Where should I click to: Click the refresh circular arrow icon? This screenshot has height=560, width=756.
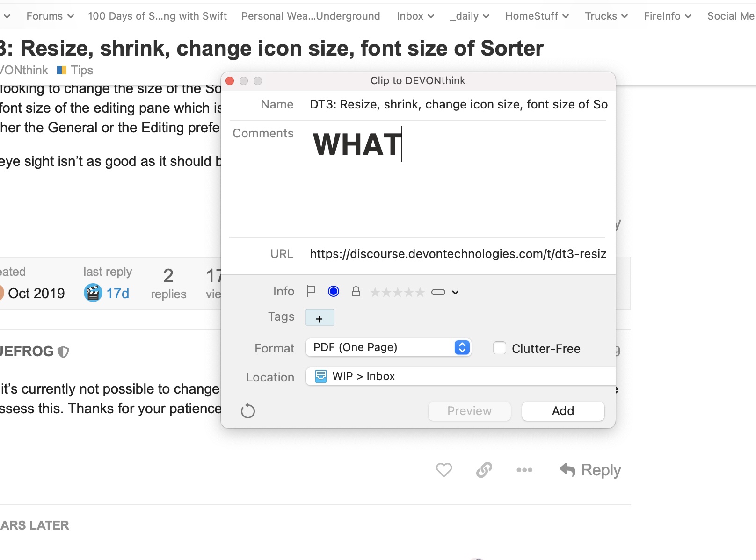tap(247, 411)
